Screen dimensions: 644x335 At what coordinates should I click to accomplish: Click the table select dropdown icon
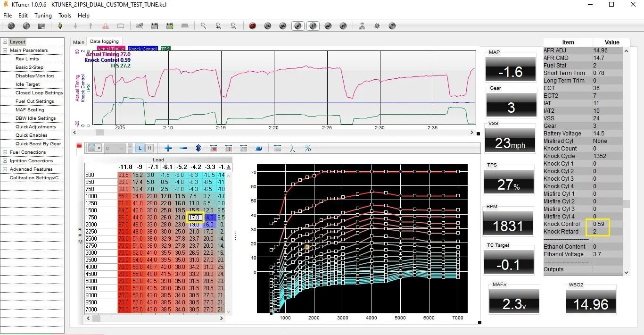[x=95, y=148]
